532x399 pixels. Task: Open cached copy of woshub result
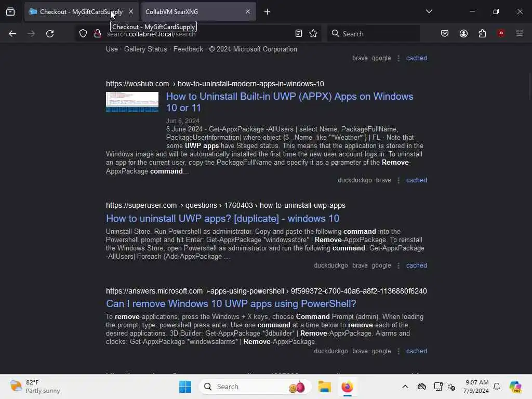[417, 180]
